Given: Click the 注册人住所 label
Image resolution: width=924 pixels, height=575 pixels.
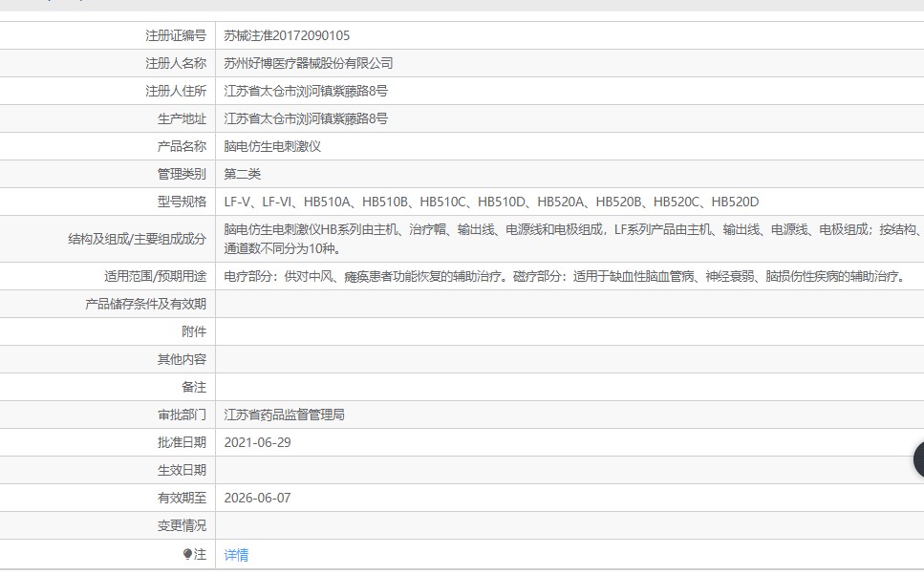Looking at the screenshot, I should coord(176,92).
